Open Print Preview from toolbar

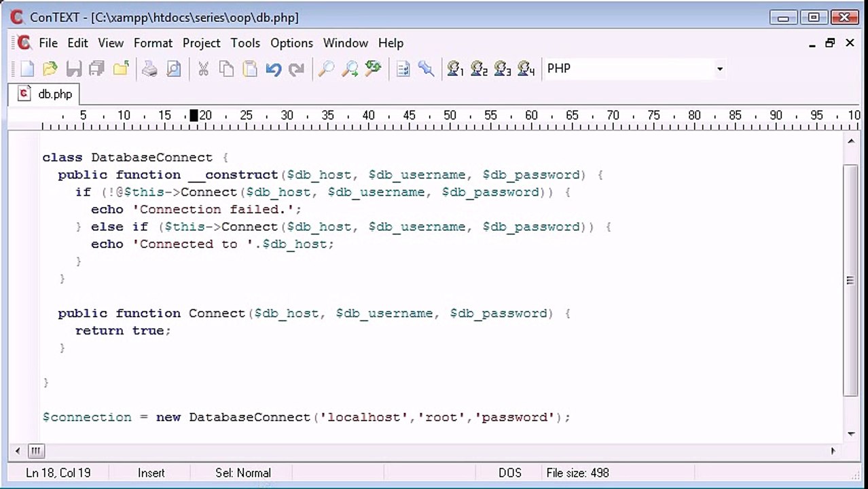point(174,69)
